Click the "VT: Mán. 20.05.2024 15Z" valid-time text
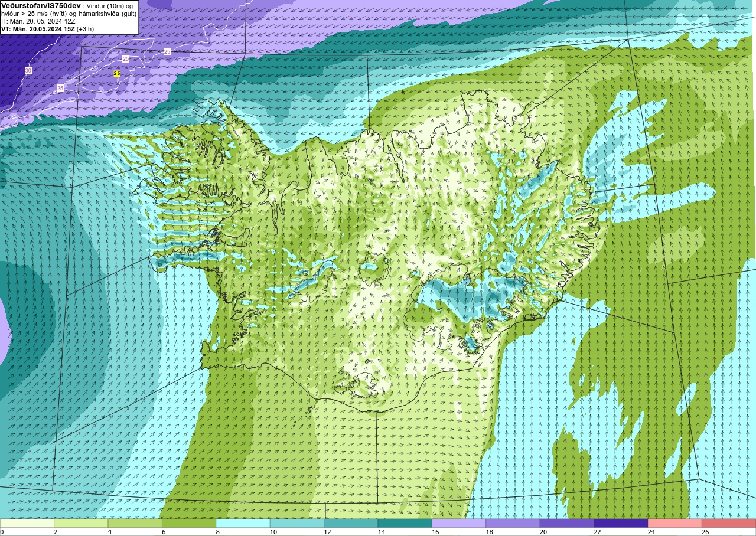Screen dimensions: 756x536 (x=38, y=29)
